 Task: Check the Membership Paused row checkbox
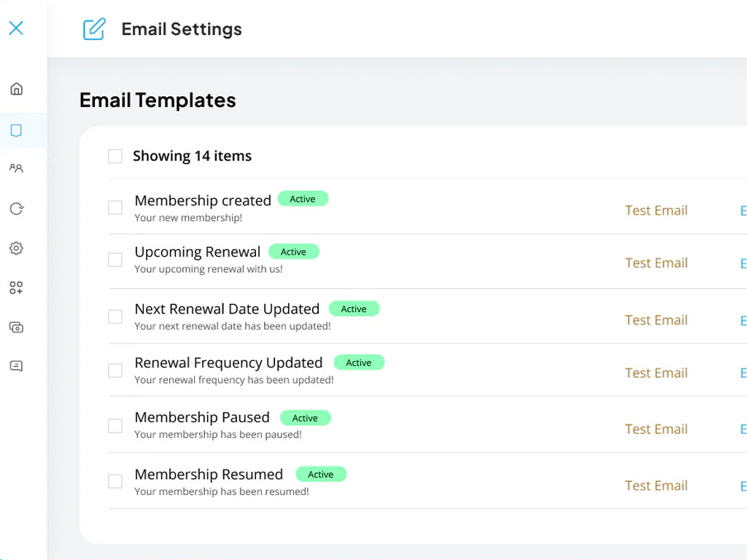coord(115,426)
